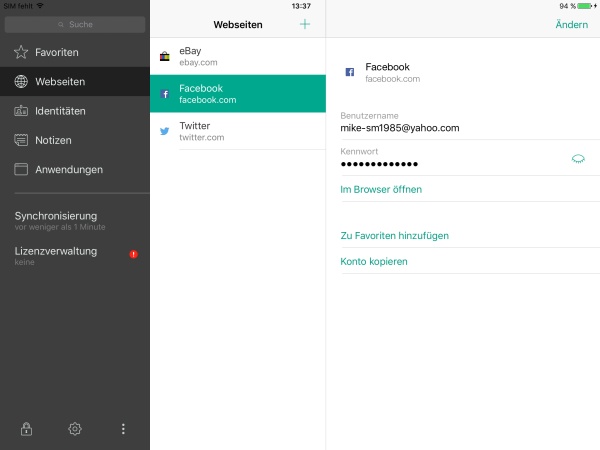Click the username mike-sm1985@yahoo.com
The width and height of the screenshot is (600, 450).
tap(400, 128)
